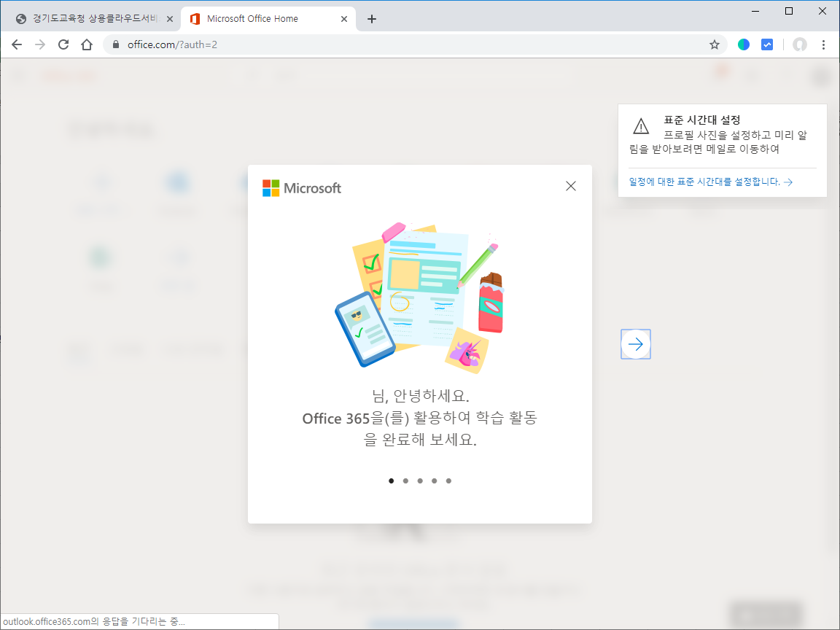Viewport: 840px width, 630px height.
Task: Maximize the Chrome window
Action: (788, 11)
